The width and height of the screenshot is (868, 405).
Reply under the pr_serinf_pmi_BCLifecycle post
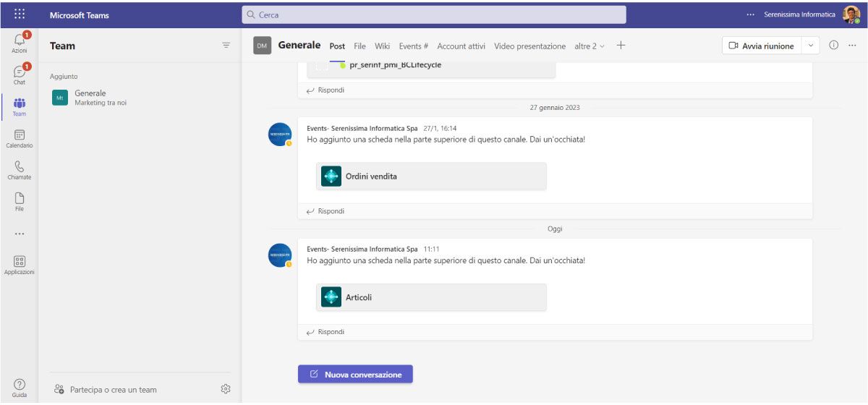coord(325,90)
